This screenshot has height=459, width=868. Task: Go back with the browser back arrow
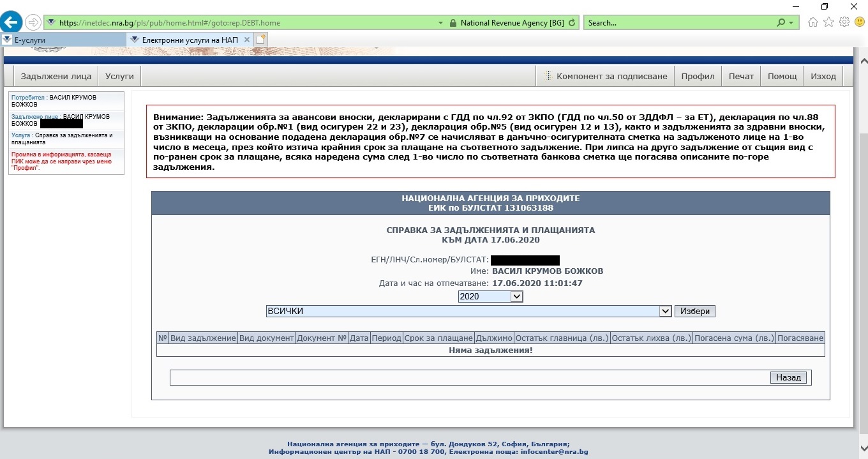pyautogui.click(x=11, y=22)
